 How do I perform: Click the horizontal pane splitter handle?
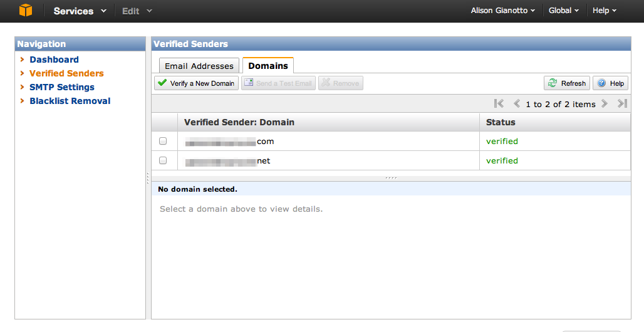coord(391,178)
